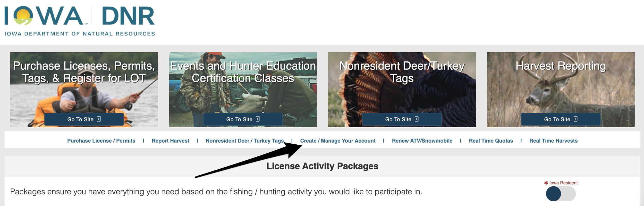Viewport: 644px width, 206px height.
Task: Open Nonresident Deer / Turkey Tags
Action: pos(245,141)
